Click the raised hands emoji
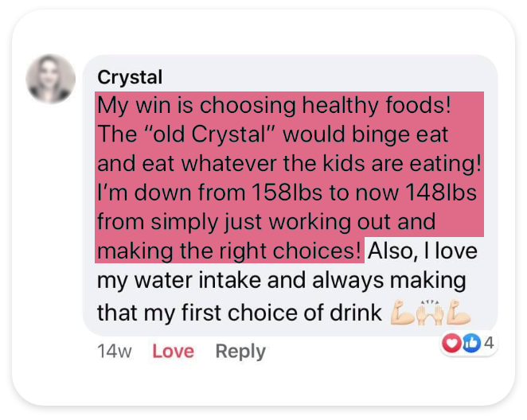The width and height of the screenshot is (527, 420). pyautogui.click(x=430, y=313)
